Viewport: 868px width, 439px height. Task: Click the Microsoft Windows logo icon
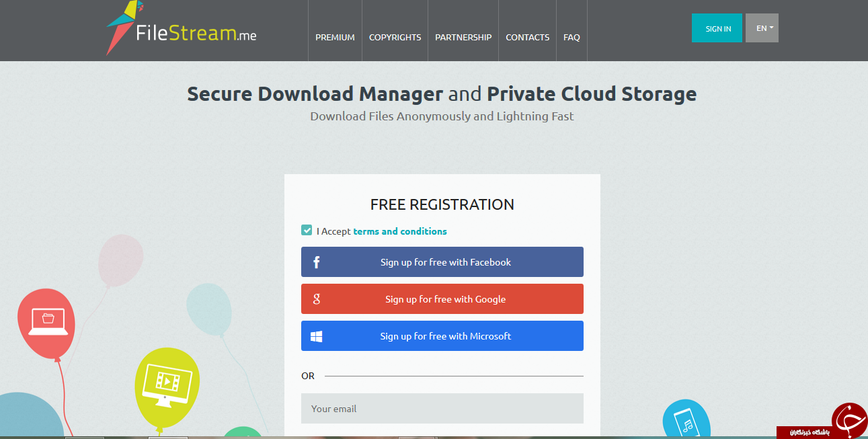point(316,336)
